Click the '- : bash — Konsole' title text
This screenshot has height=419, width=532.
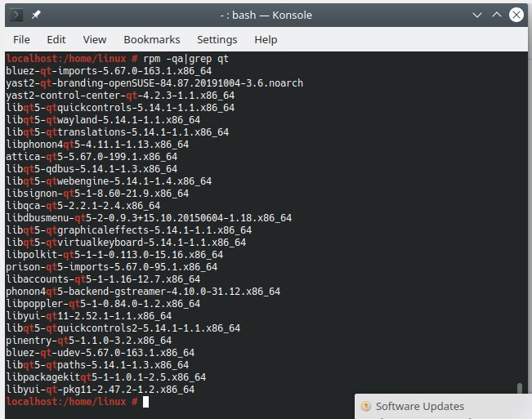pyautogui.click(x=266, y=15)
